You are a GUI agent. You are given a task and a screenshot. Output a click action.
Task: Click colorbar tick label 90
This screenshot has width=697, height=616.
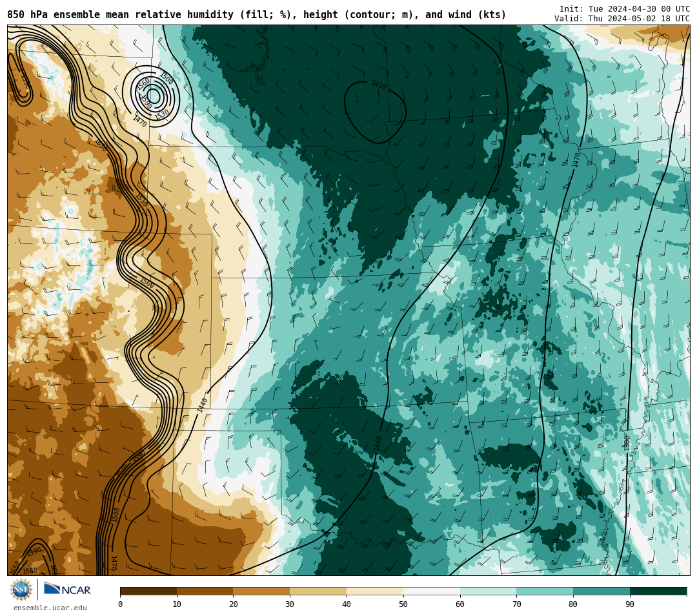pos(630,604)
